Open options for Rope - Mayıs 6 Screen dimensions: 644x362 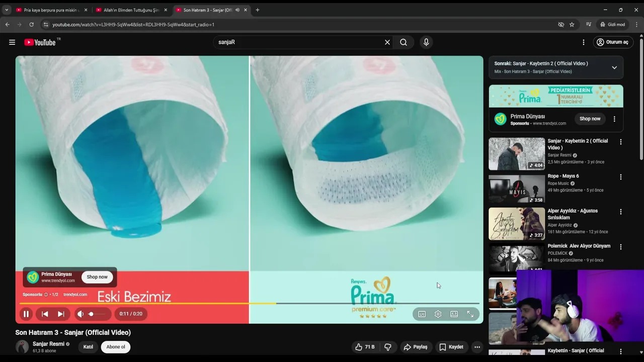[x=620, y=177]
